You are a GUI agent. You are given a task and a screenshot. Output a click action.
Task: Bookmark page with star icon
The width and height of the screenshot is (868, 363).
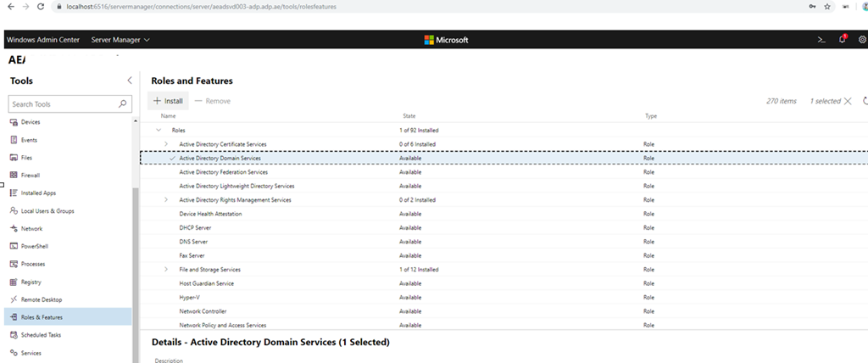[x=827, y=7]
